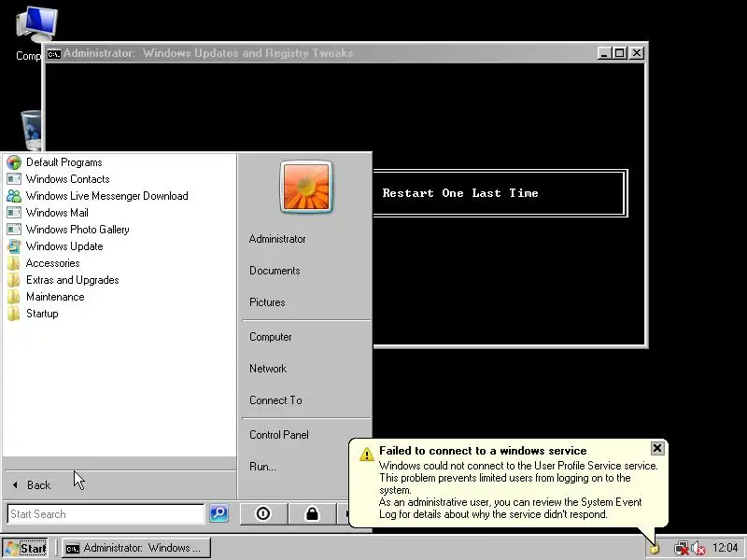Click the Windows Update icon
This screenshot has height=560, width=747.
tap(14, 246)
